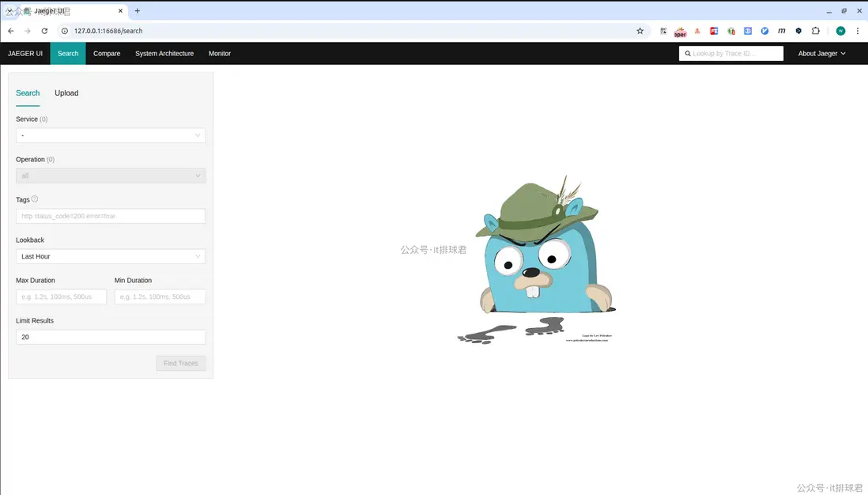The width and height of the screenshot is (868, 495).
Task: Expand the About Jaeger menu
Action: [x=821, y=54]
